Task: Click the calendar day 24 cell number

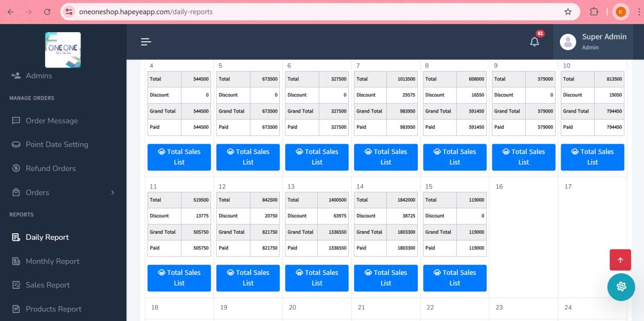Action: point(568,307)
